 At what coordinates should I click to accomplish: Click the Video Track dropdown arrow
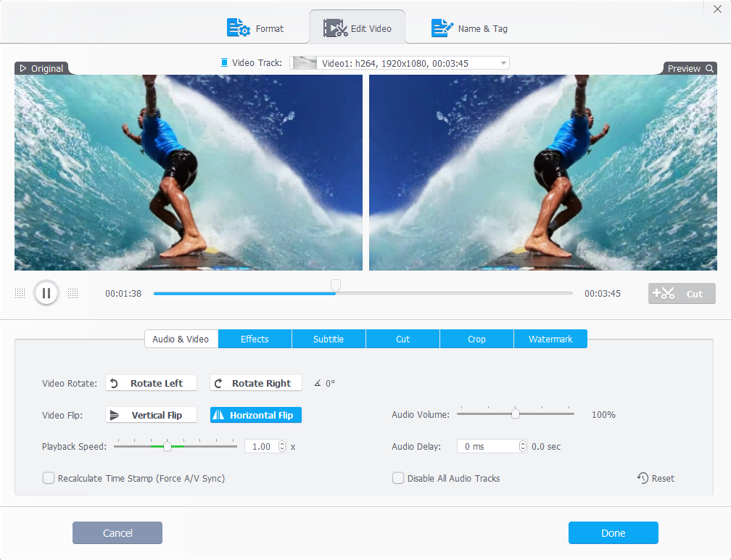tap(503, 63)
